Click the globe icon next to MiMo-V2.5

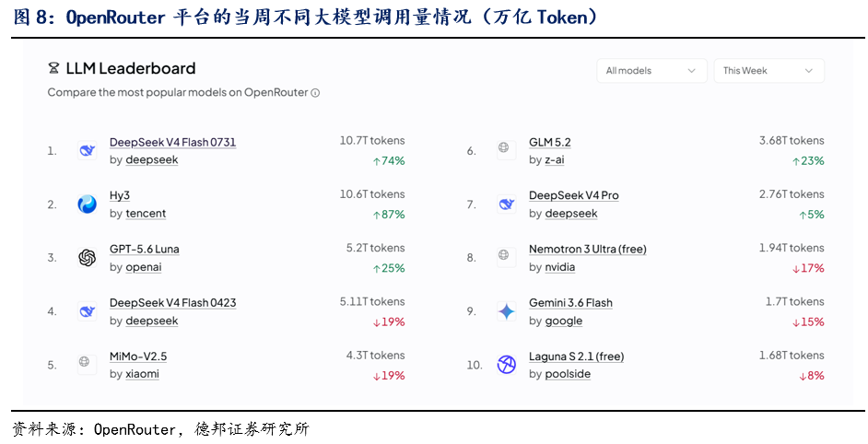pos(84,362)
